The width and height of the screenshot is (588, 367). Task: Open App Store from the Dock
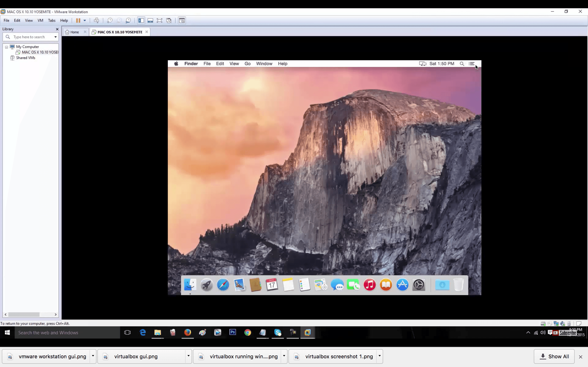(403, 285)
